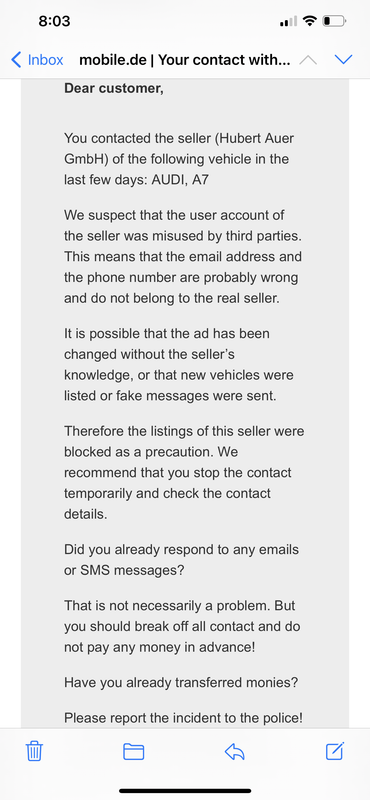This screenshot has height=800, width=370.
Task: Tap "Have you already transferred monies?" line
Action: click(181, 683)
